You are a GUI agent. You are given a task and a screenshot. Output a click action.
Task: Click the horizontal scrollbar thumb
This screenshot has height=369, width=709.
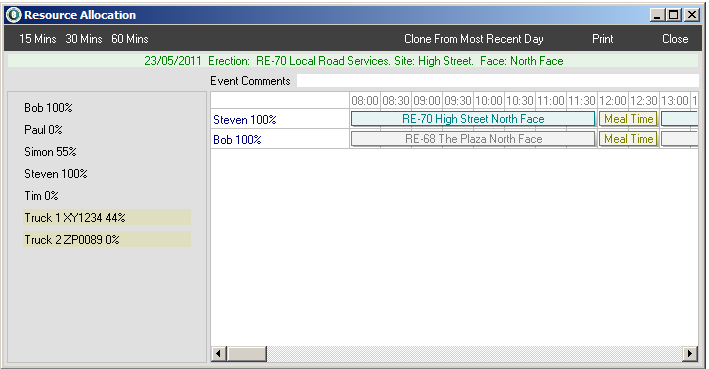(x=246, y=354)
